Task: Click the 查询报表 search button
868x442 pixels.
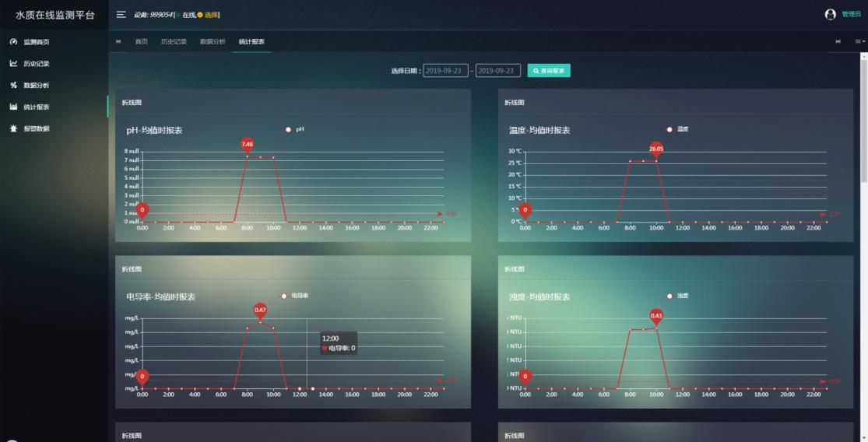Action: coord(549,71)
